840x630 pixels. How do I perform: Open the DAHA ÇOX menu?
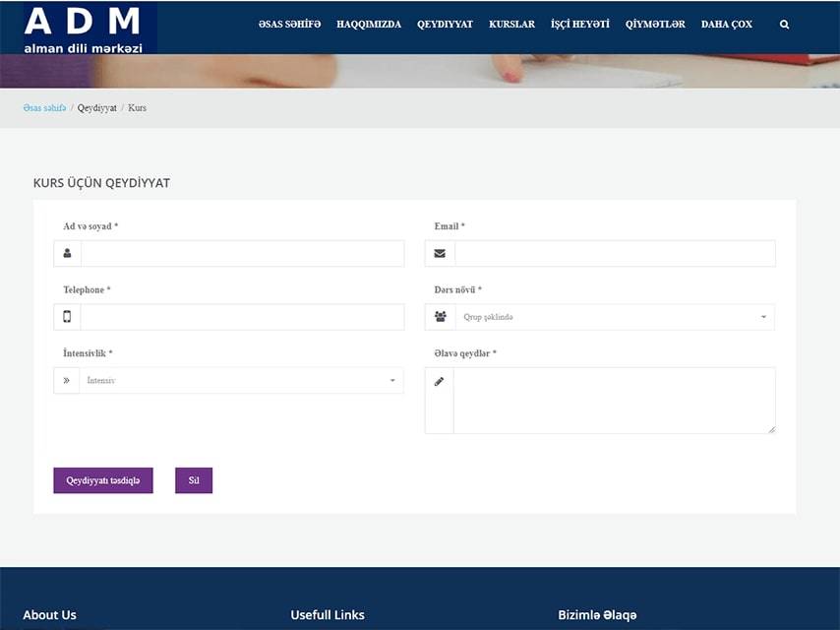coord(726,25)
